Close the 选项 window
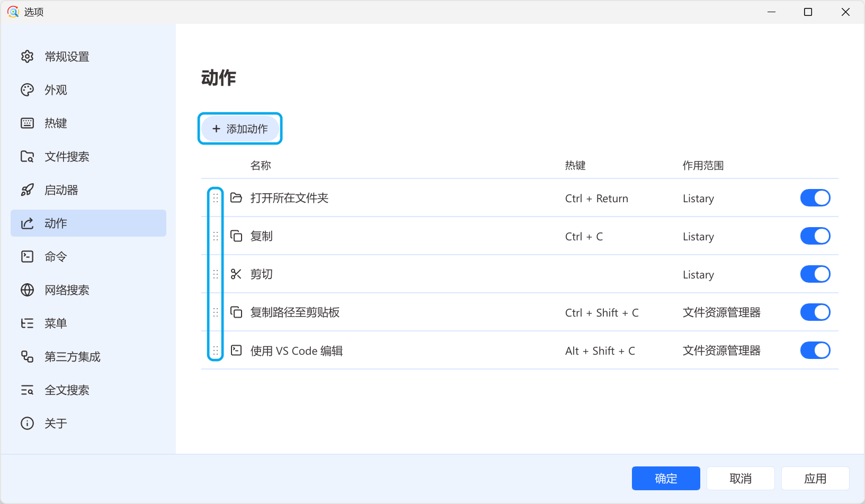Screen dimensions: 865x504 pyautogui.click(x=845, y=12)
